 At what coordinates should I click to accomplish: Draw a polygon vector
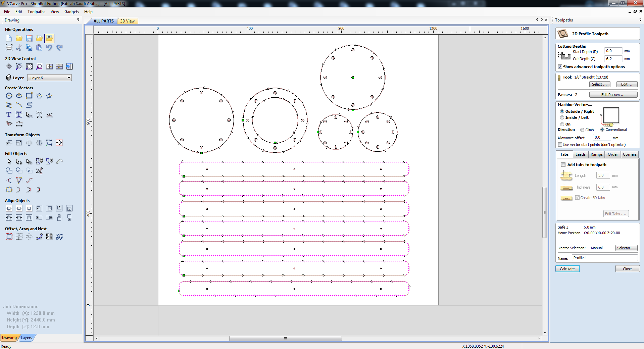pos(39,96)
